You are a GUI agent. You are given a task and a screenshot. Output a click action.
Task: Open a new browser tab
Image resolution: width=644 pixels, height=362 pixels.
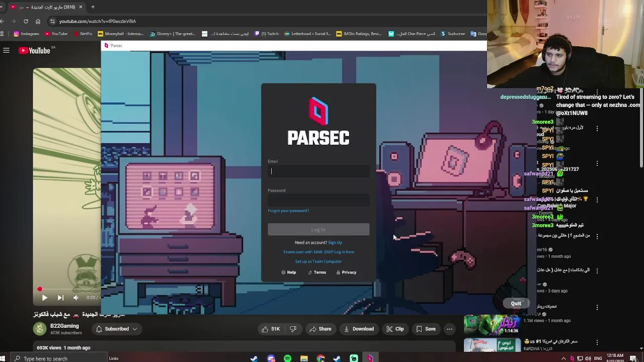coord(93,7)
